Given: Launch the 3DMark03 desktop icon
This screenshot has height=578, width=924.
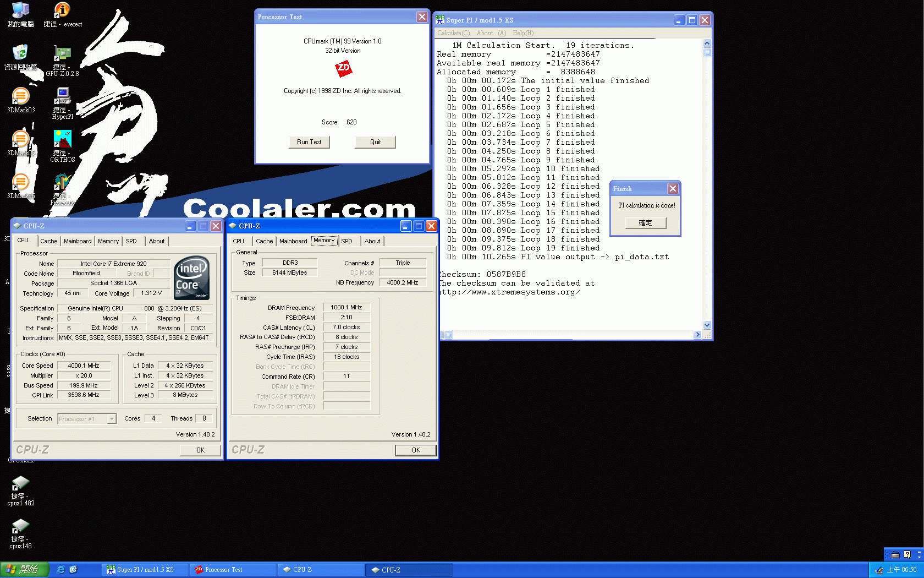Looking at the screenshot, I should (x=20, y=96).
